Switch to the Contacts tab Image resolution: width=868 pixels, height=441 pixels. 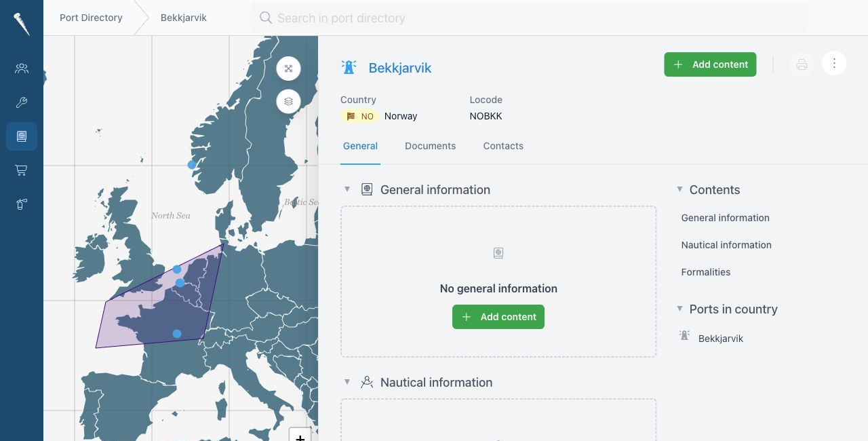pyautogui.click(x=503, y=146)
